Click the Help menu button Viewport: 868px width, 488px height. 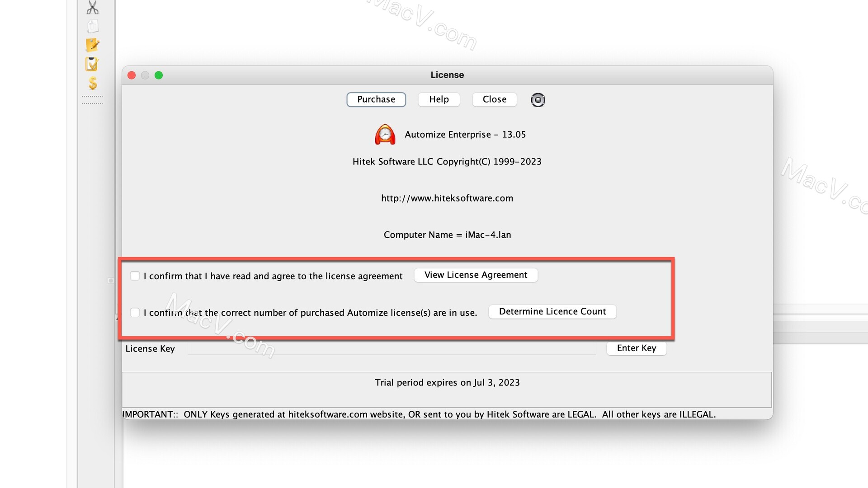coord(439,99)
